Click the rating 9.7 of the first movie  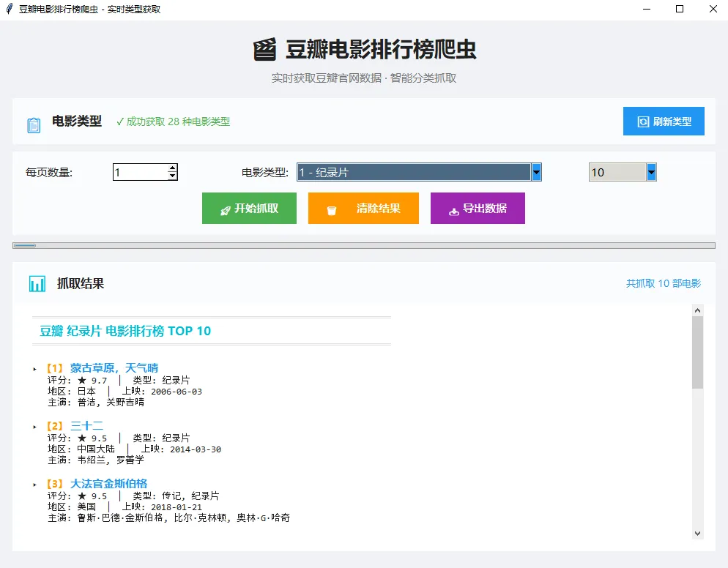pos(99,381)
